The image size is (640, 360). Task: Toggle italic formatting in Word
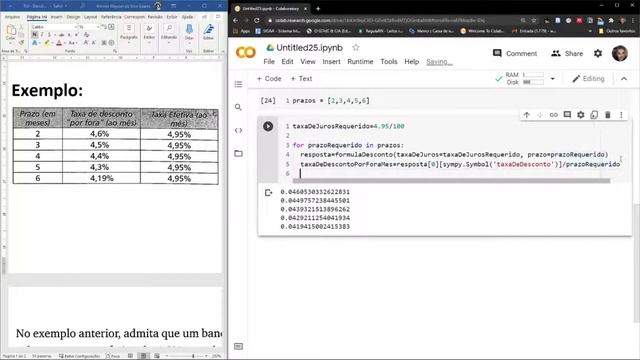(42, 35)
